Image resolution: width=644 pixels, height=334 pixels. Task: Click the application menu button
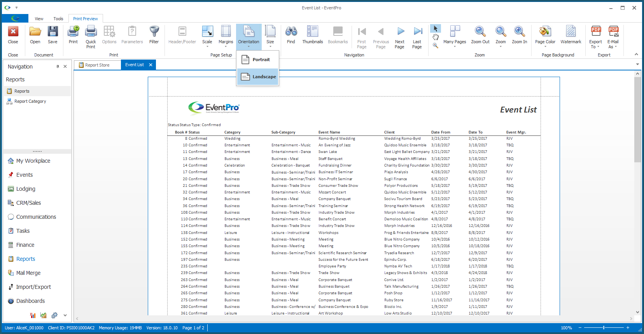point(15,18)
